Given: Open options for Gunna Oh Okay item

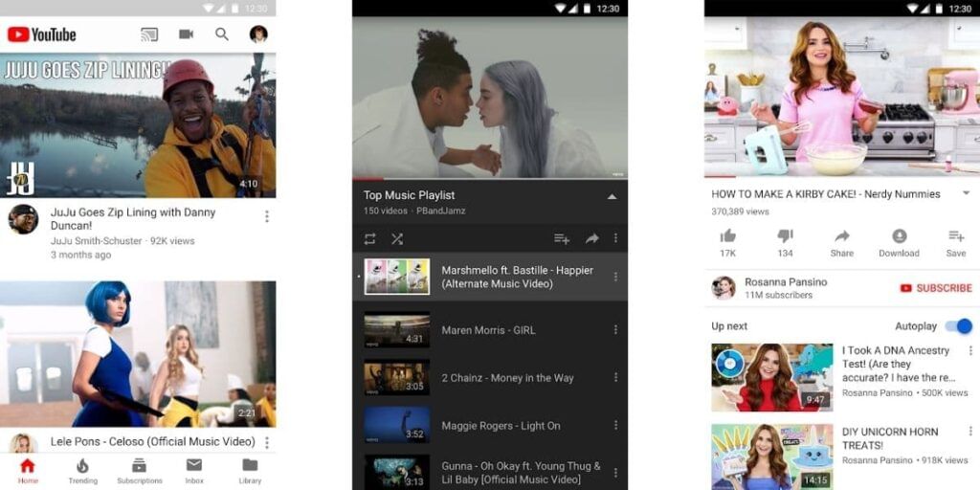Looking at the screenshot, I should point(615,473).
